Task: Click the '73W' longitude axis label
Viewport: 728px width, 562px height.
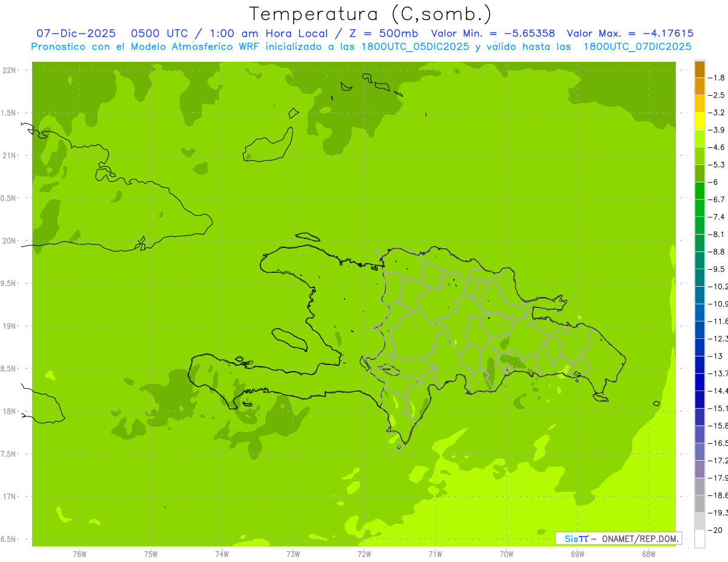Action: pos(293,554)
